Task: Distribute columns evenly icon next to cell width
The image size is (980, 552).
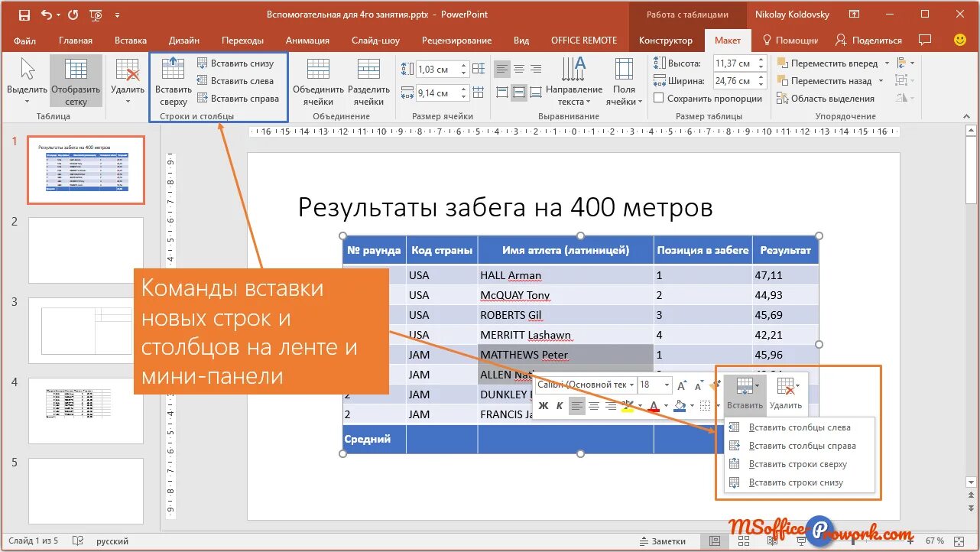Action: [479, 93]
